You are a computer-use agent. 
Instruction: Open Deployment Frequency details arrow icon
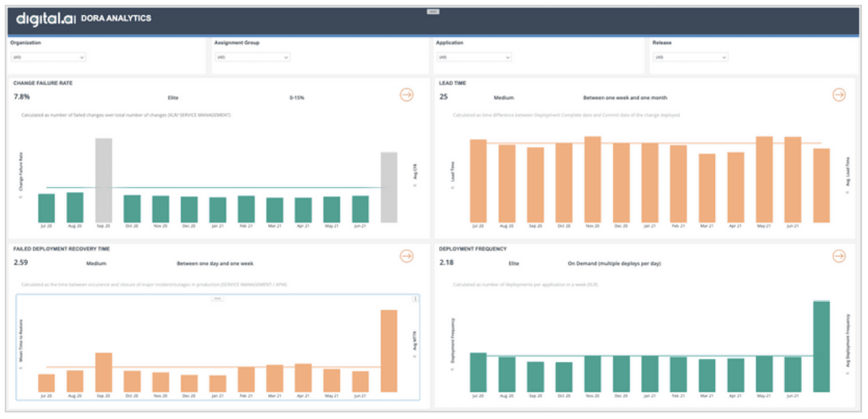pyautogui.click(x=839, y=256)
